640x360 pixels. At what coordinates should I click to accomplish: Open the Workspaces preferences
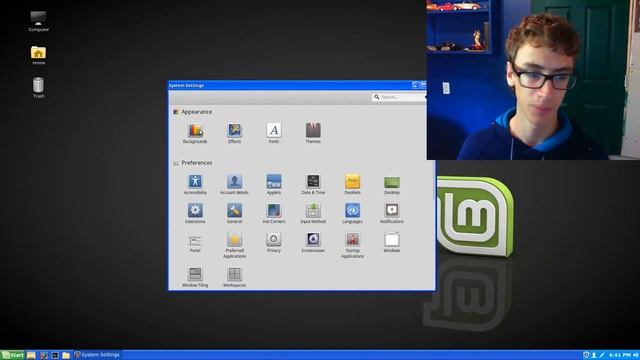(x=234, y=277)
